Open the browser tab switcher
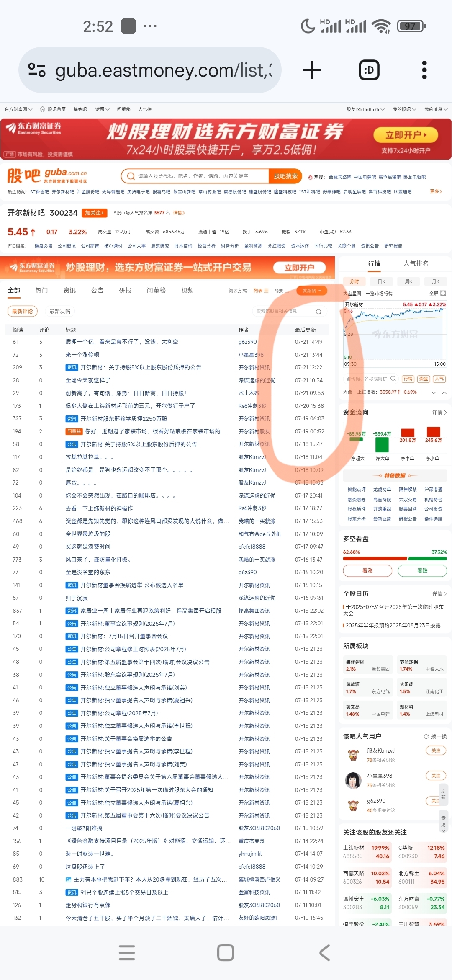Screen dimensions: 452x980 click(x=369, y=70)
